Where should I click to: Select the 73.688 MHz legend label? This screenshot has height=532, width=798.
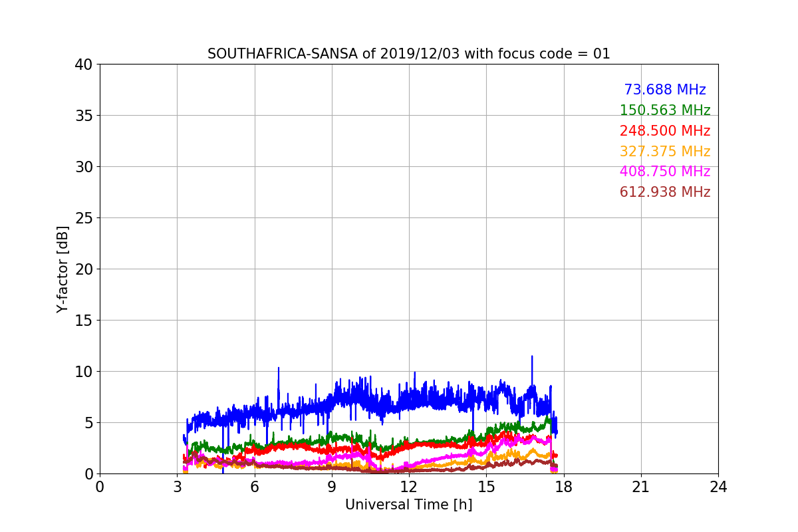point(665,90)
